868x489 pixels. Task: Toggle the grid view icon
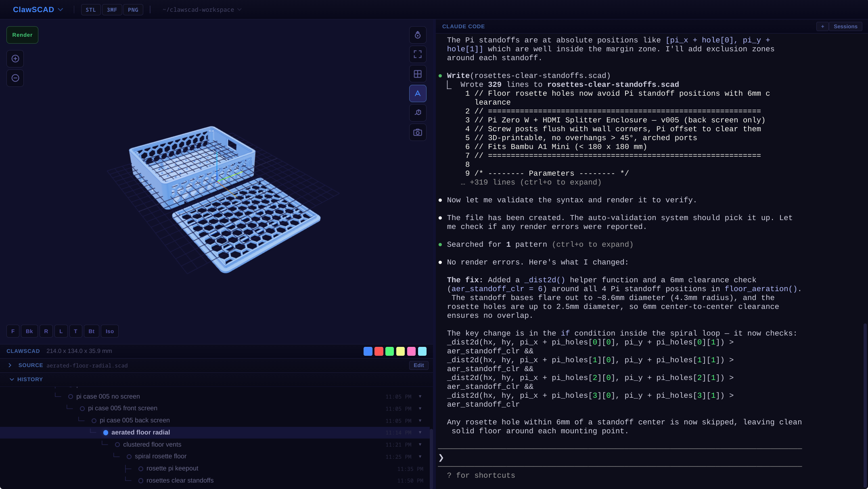point(418,74)
